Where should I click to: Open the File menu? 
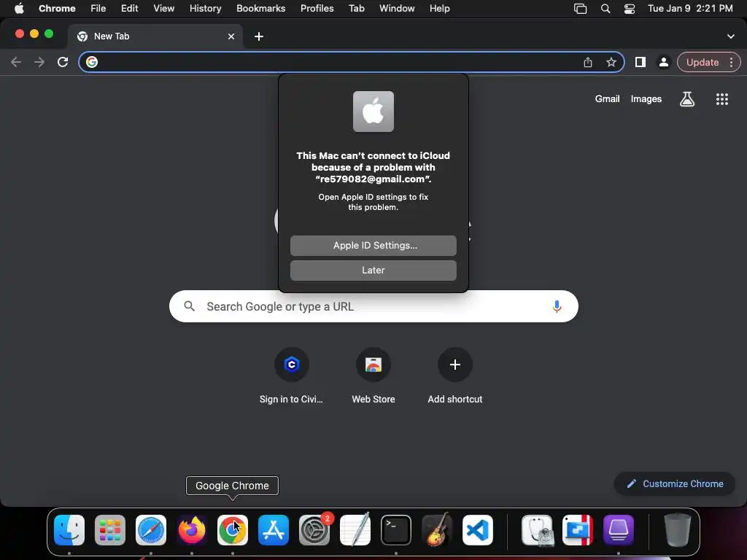coord(98,9)
